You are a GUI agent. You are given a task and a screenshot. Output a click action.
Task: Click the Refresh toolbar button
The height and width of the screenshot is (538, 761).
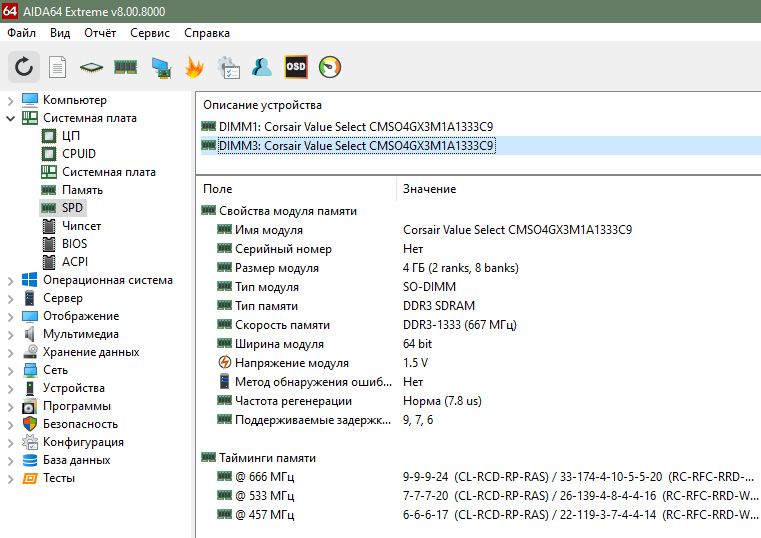pyautogui.click(x=23, y=67)
